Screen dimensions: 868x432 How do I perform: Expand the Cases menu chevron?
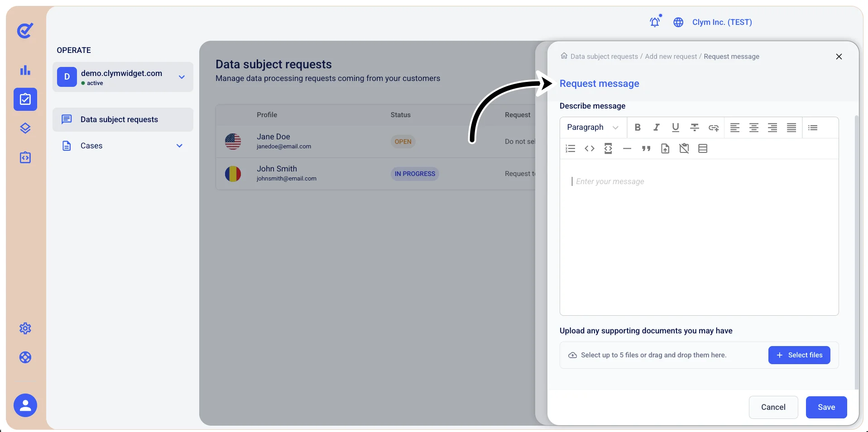(x=179, y=146)
